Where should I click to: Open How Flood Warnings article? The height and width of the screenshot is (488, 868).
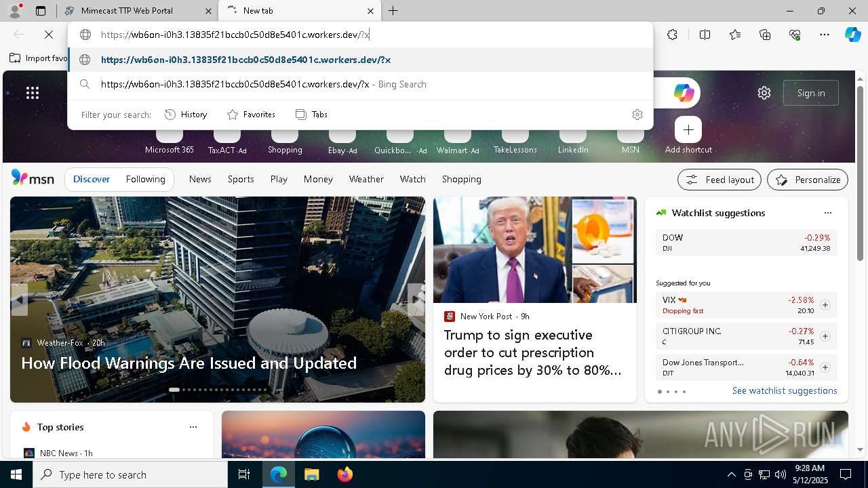click(189, 363)
